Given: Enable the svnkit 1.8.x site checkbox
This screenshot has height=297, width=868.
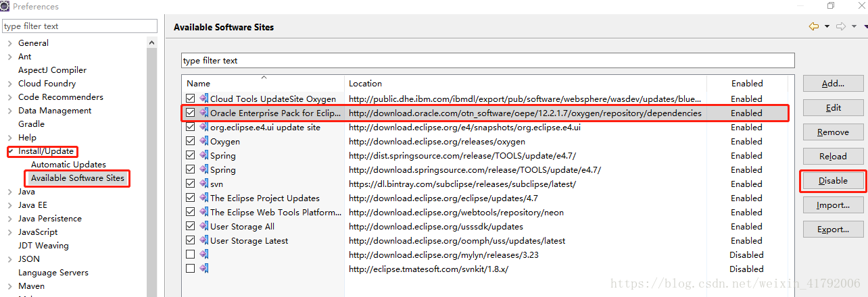Looking at the screenshot, I should point(190,269).
